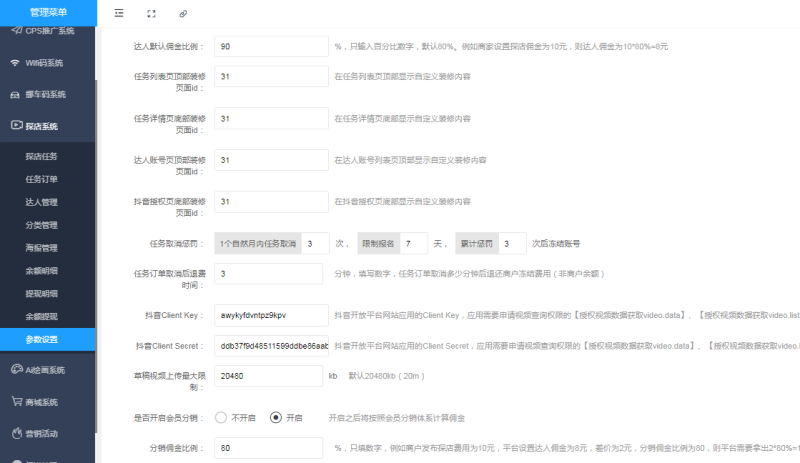Click the fullscreen icon in top bar
The height and width of the screenshot is (463, 800).
coord(151,14)
